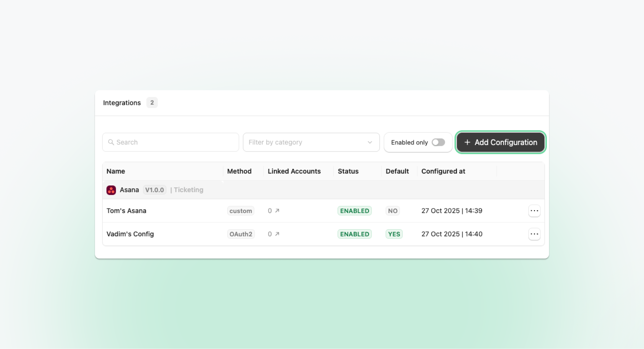Open the Filter by category dropdown
The width and height of the screenshot is (644, 349).
pos(311,142)
